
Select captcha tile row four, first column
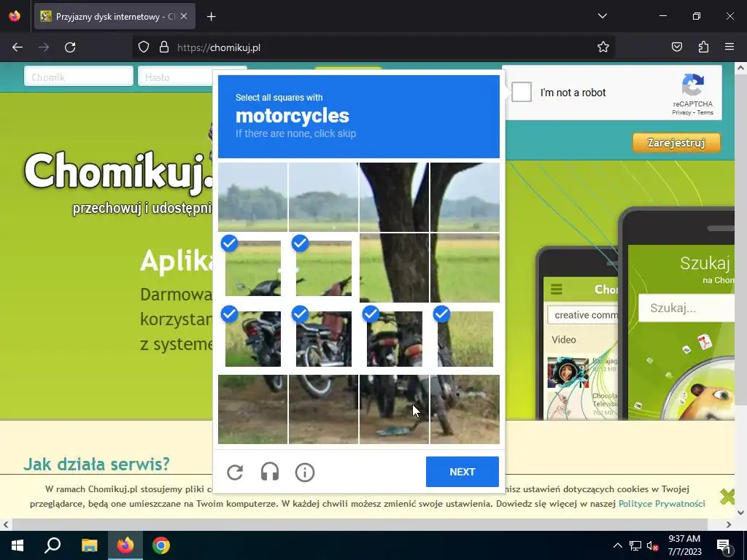(x=253, y=410)
